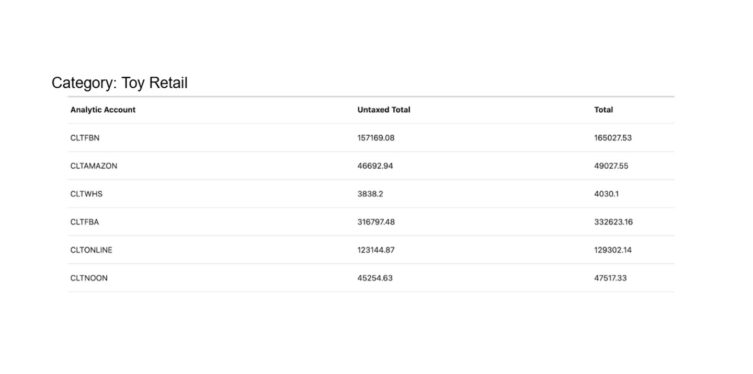The height and width of the screenshot is (374, 753).
Task: Click untaxed total value 46692.94
Action: (375, 166)
